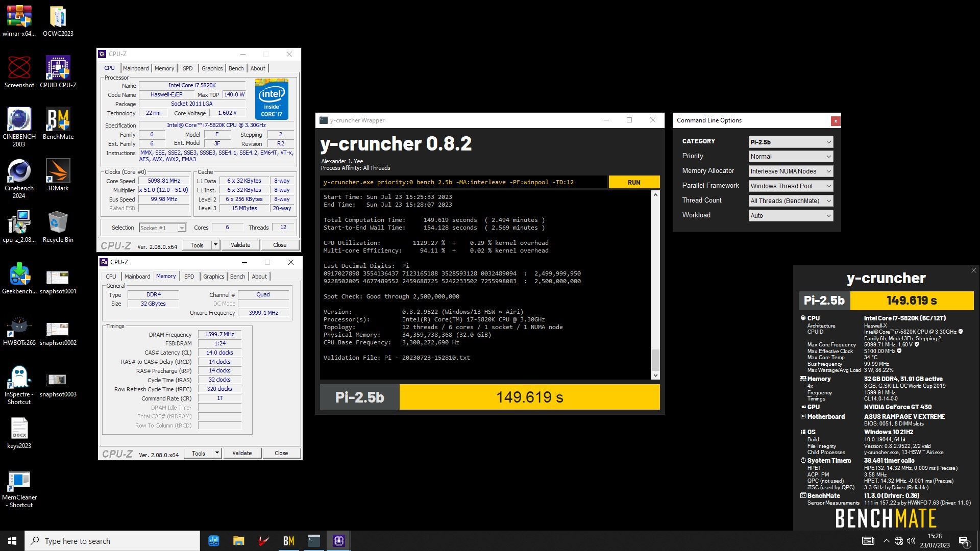
Task: Open the OCWC2023 folder icon
Action: (58, 21)
